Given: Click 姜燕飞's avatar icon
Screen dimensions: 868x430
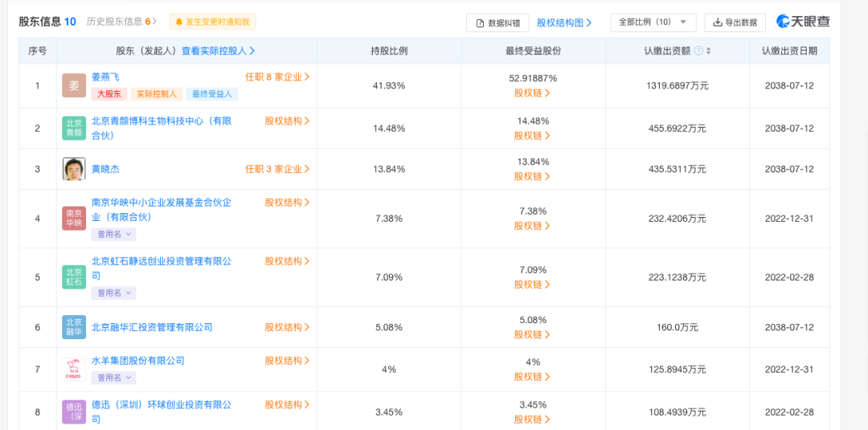Looking at the screenshot, I should (x=74, y=86).
